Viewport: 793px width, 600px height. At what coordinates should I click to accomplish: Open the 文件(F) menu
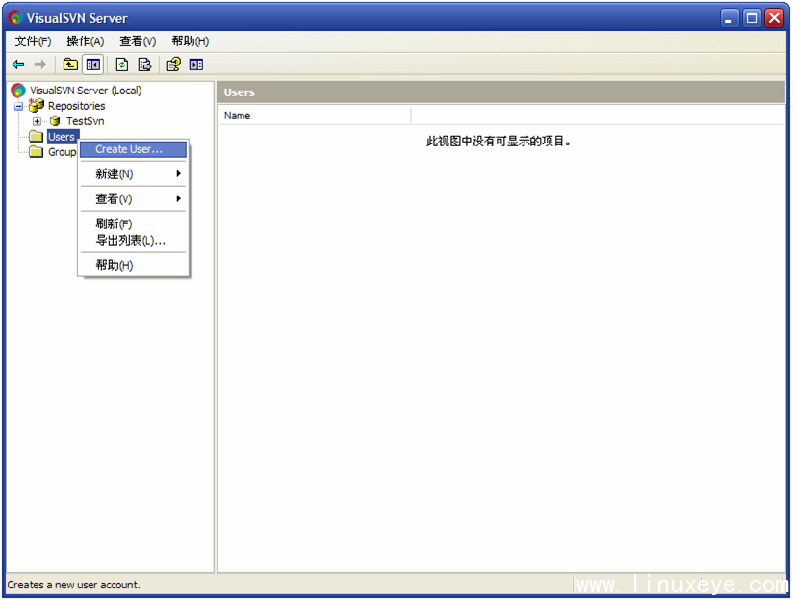click(33, 41)
